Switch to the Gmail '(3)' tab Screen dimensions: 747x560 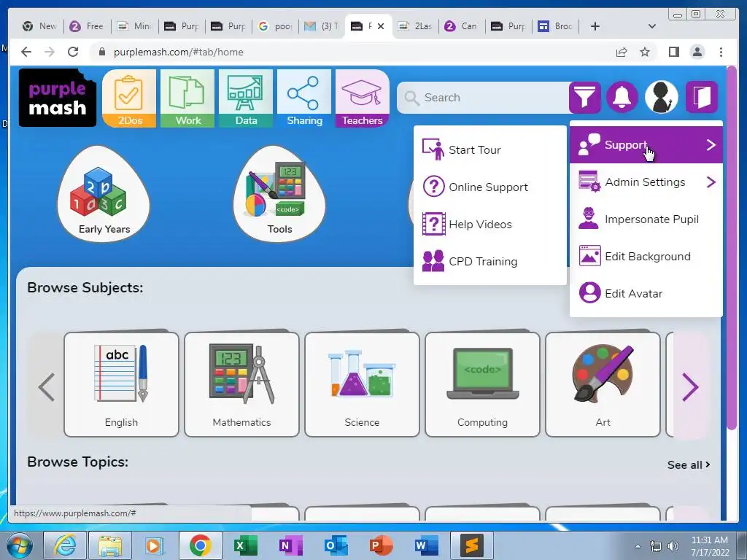click(322, 26)
